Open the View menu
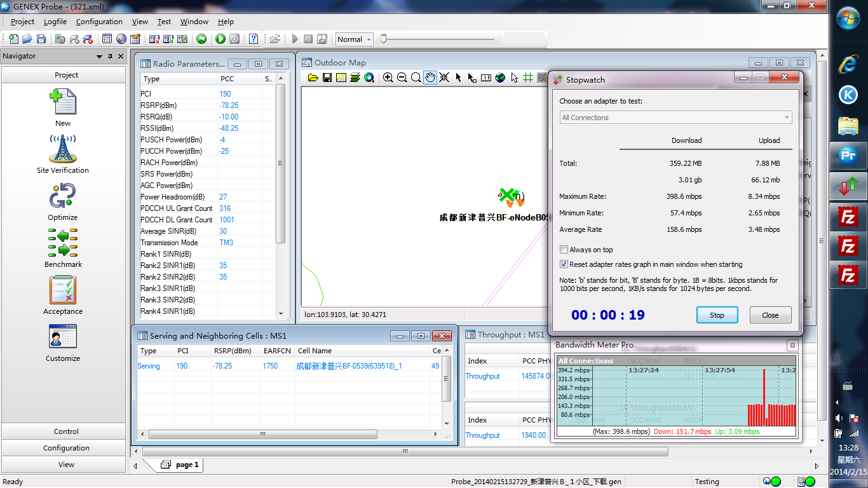The width and height of the screenshot is (868, 488). coord(140,22)
